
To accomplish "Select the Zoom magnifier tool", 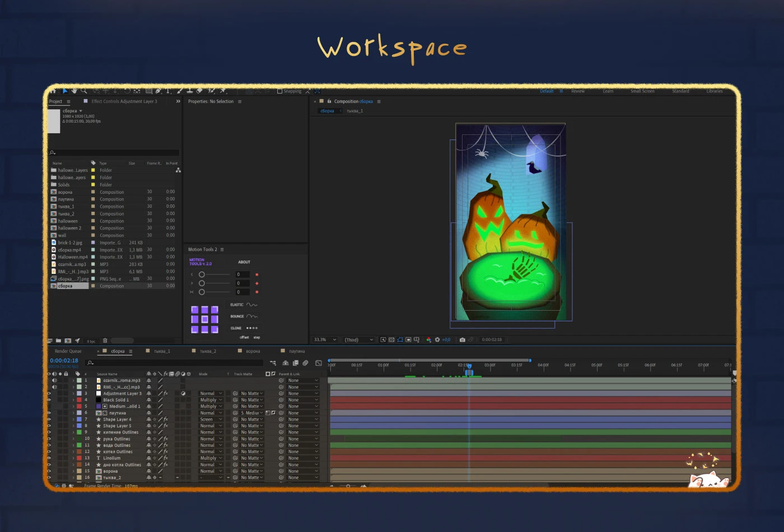I will tap(83, 91).
